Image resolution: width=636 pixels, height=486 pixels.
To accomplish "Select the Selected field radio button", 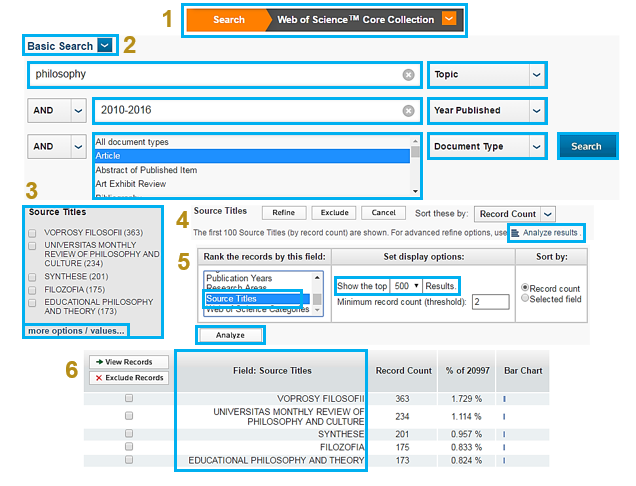I will (x=524, y=298).
